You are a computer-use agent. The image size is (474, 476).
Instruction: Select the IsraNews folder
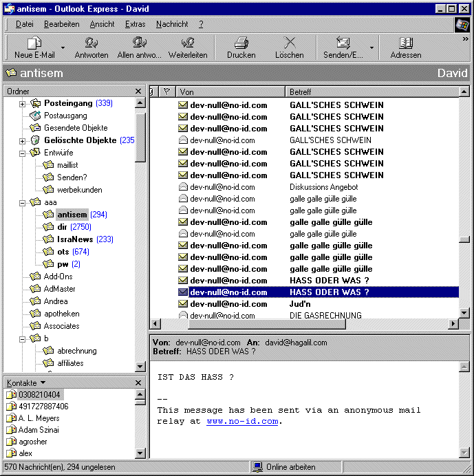click(x=76, y=239)
